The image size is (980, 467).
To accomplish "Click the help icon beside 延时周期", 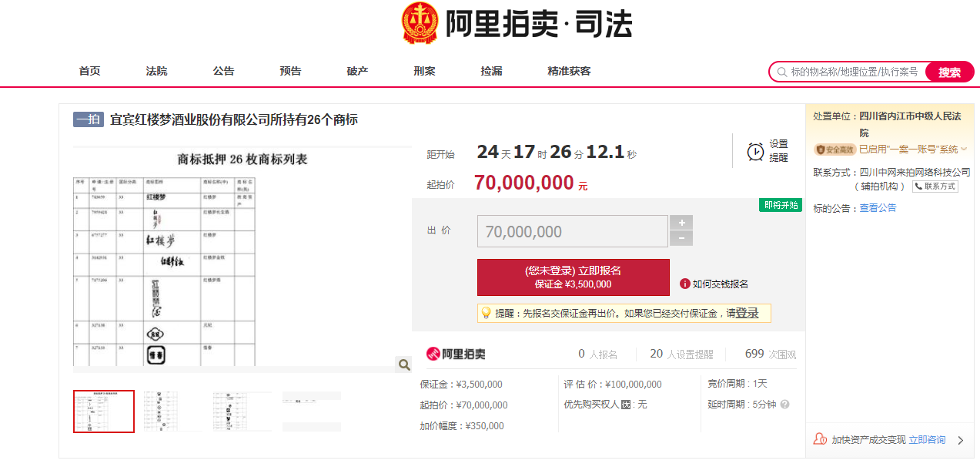I will [x=785, y=405].
